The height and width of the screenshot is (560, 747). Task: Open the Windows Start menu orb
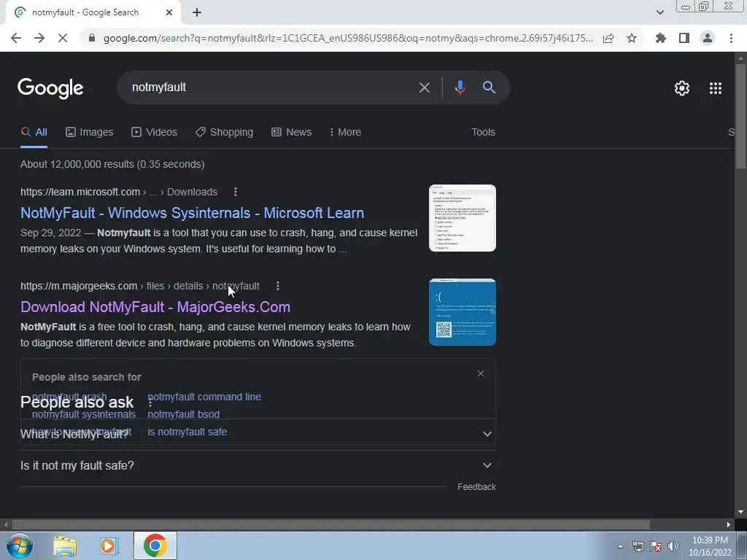click(20, 545)
